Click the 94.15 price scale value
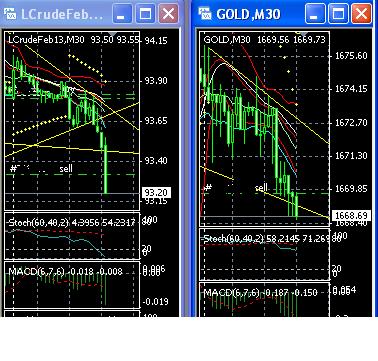Image resolution: width=378 pixels, height=361 pixels. point(156,41)
